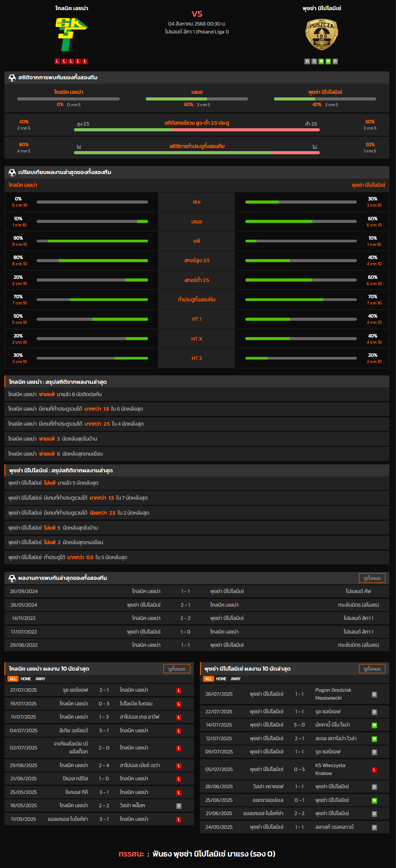
Task: Click 'KS Wieczysta Krakow' opponent name
Action: (x=330, y=769)
